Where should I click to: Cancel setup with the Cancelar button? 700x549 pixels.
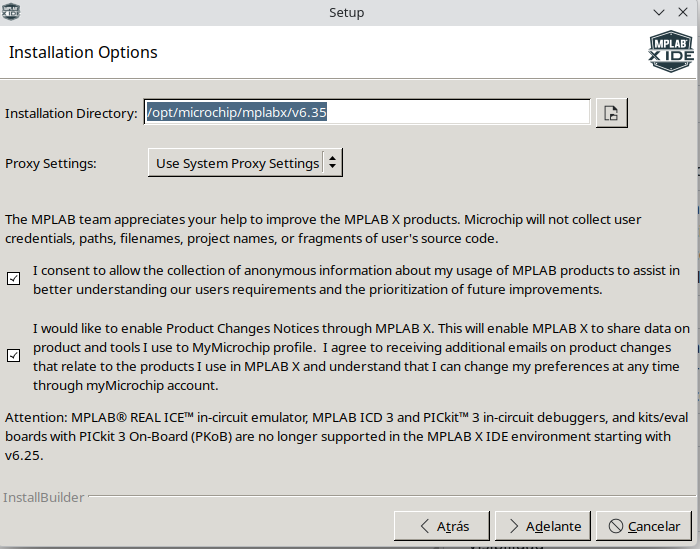644,526
